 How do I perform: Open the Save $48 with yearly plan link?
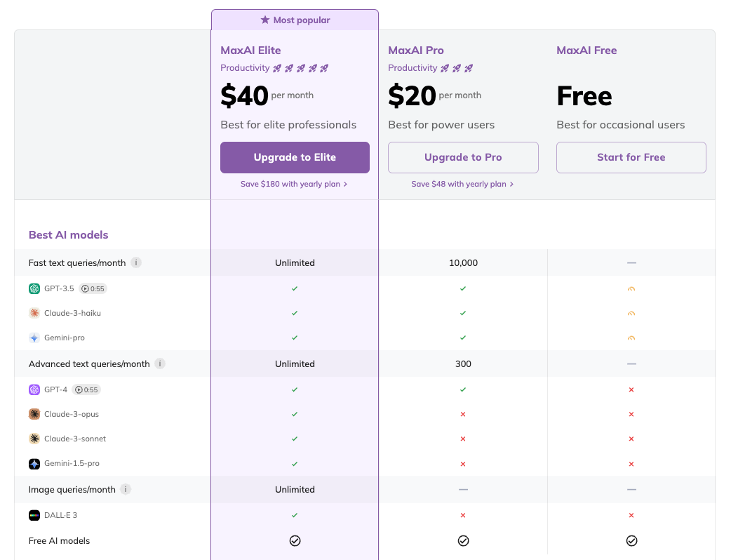pyautogui.click(x=462, y=184)
